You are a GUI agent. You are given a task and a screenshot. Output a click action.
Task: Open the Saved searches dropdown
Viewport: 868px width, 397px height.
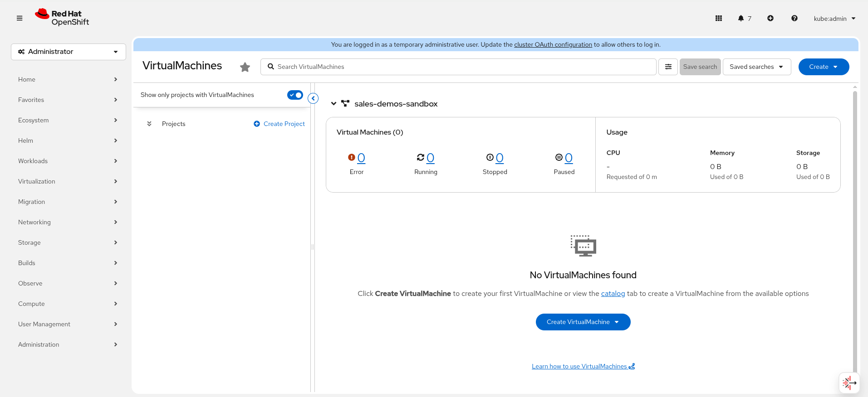(x=757, y=67)
